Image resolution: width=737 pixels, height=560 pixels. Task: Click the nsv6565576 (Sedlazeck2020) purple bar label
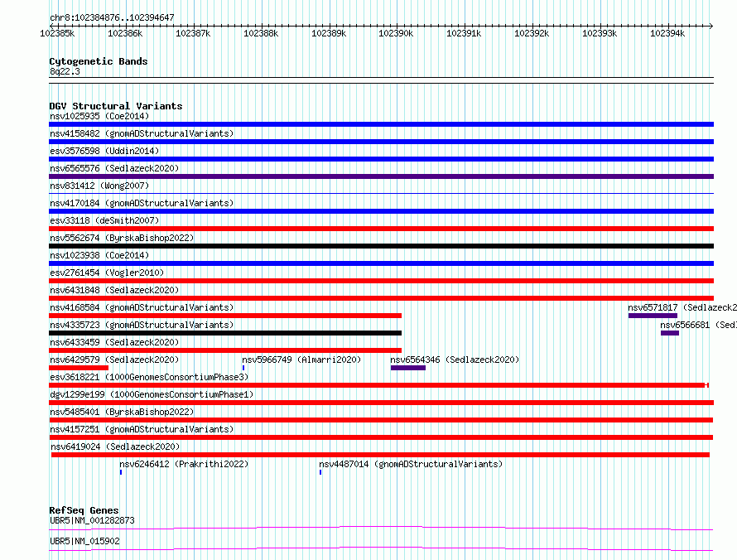[x=114, y=168]
